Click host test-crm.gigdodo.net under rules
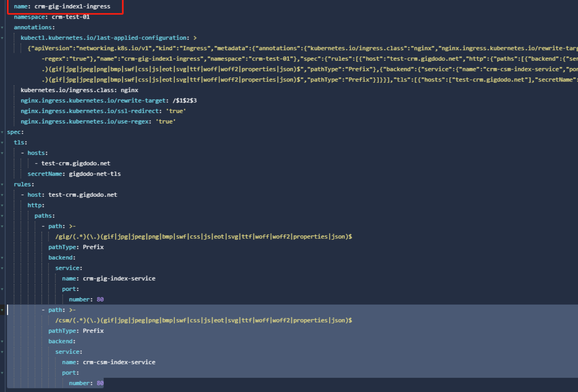The width and height of the screenshot is (578, 392). pyautogui.click(x=82, y=195)
